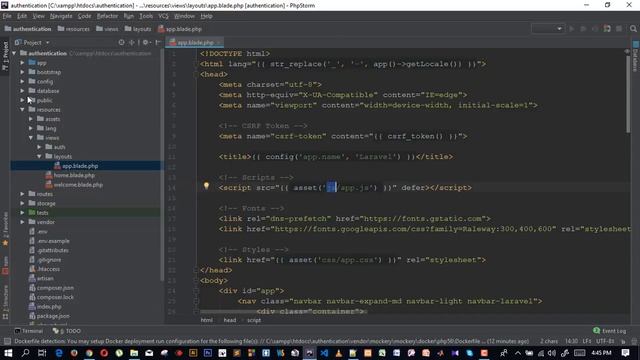
Task: Toggle the npm side tool window tab
Action: pos(5,264)
